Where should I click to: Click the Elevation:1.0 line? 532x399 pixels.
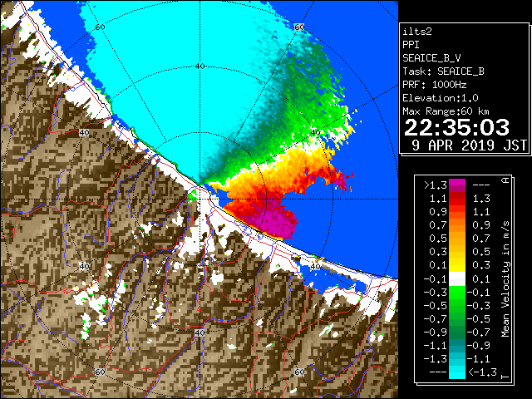pyautogui.click(x=441, y=98)
